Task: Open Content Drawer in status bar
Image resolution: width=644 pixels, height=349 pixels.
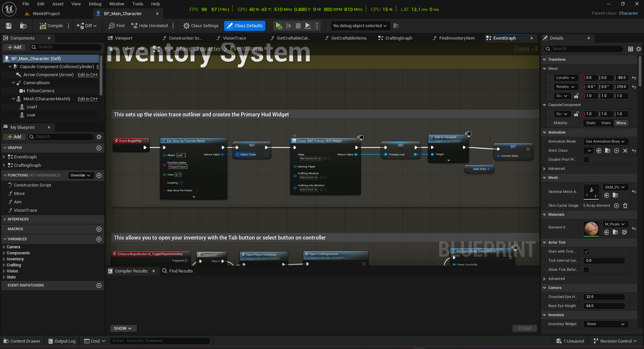Action: coord(21,341)
